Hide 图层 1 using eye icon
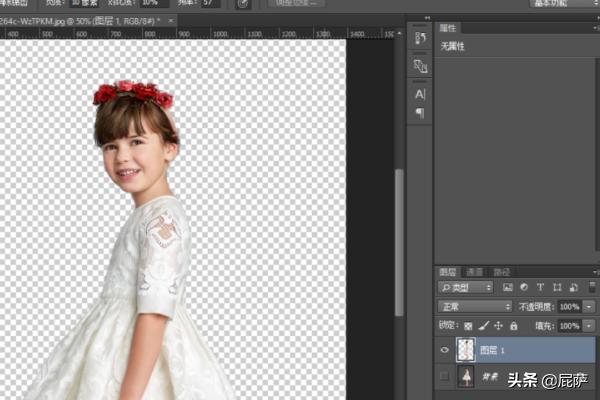 [443, 349]
